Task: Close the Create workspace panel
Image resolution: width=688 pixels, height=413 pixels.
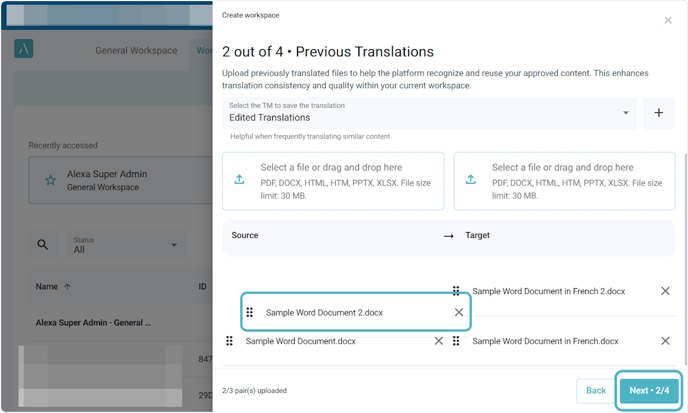Action: click(668, 20)
